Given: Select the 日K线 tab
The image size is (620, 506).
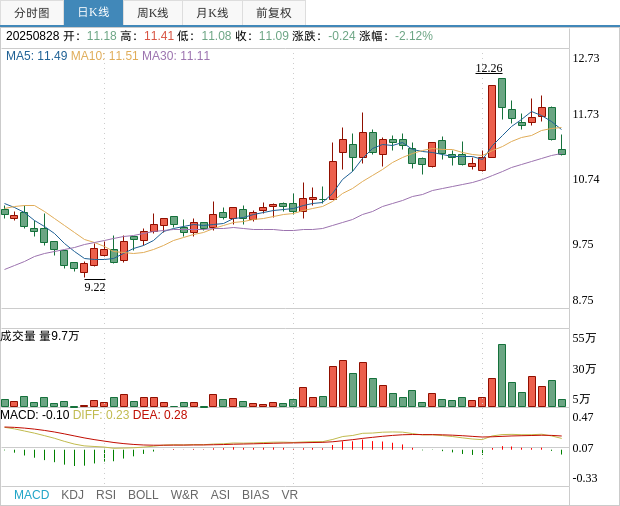Looking at the screenshot, I should [x=93, y=13].
